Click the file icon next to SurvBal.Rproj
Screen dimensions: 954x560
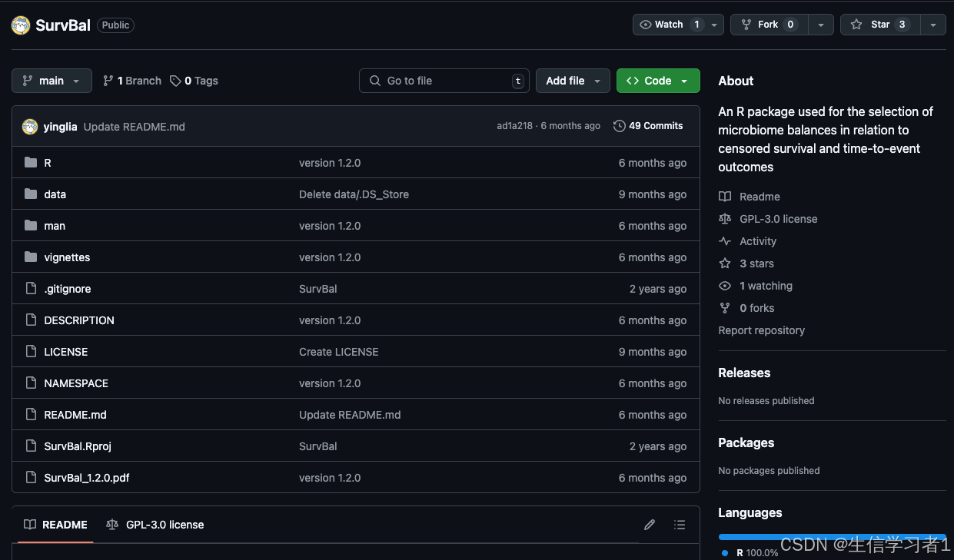pyautogui.click(x=31, y=446)
